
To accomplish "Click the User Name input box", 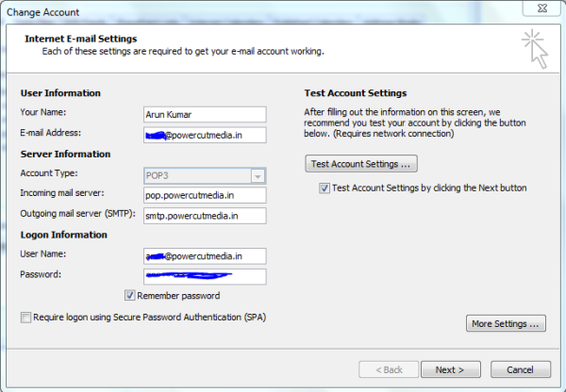I will 204,255.
